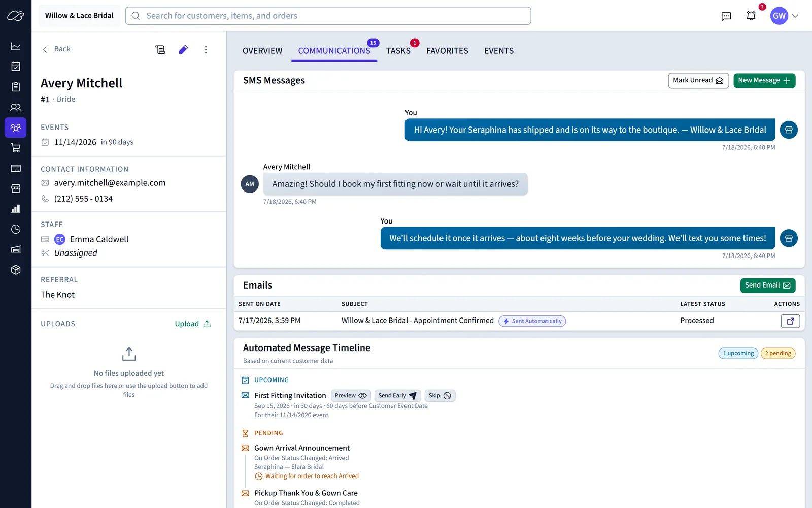The height and width of the screenshot is (508, 812).
Task: Open the Willow & Lace Bridal store selector
Action: [79, 16]
